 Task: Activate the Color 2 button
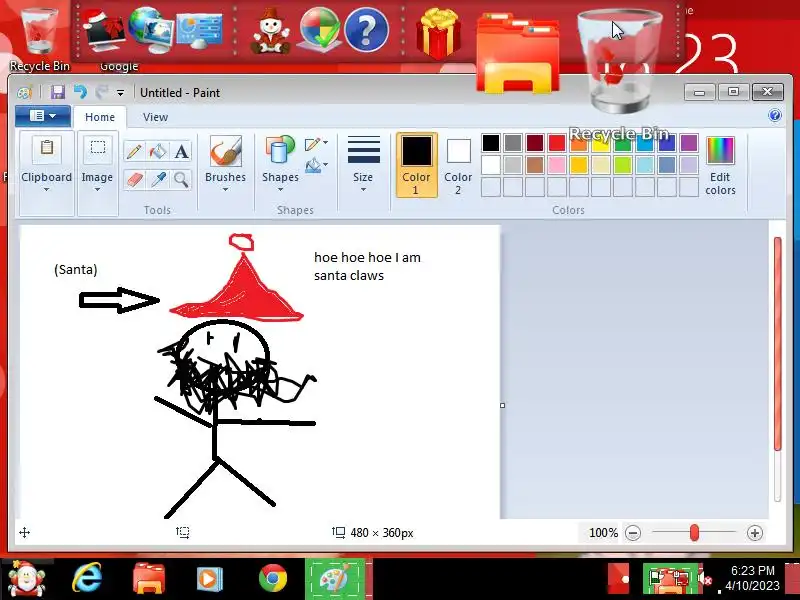click(x=458, y=165)
